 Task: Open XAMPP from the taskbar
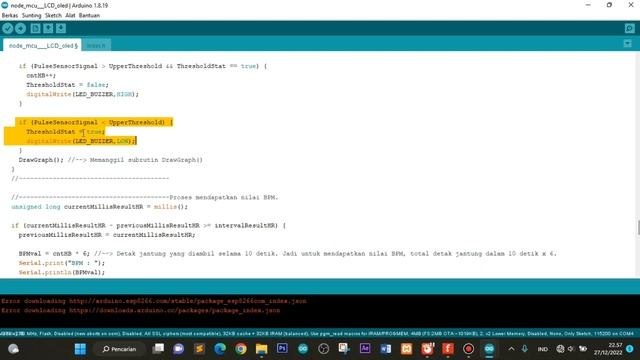click(x=407, y=349)
